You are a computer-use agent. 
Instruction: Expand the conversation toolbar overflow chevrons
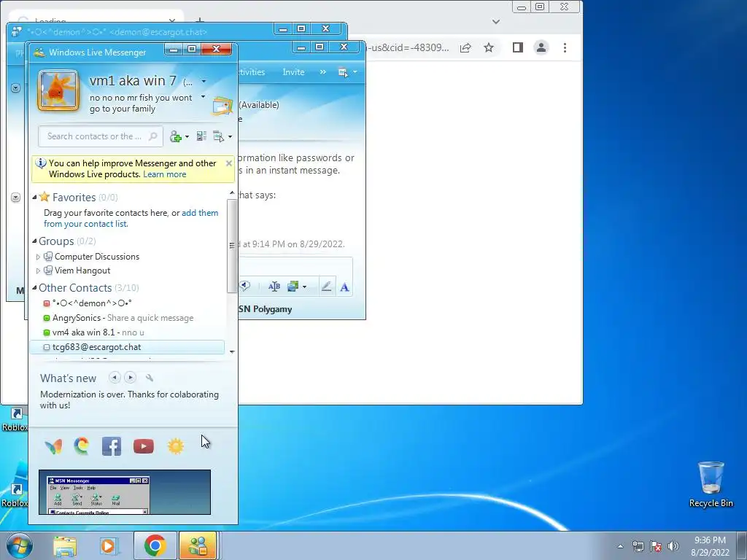[323, 72]
